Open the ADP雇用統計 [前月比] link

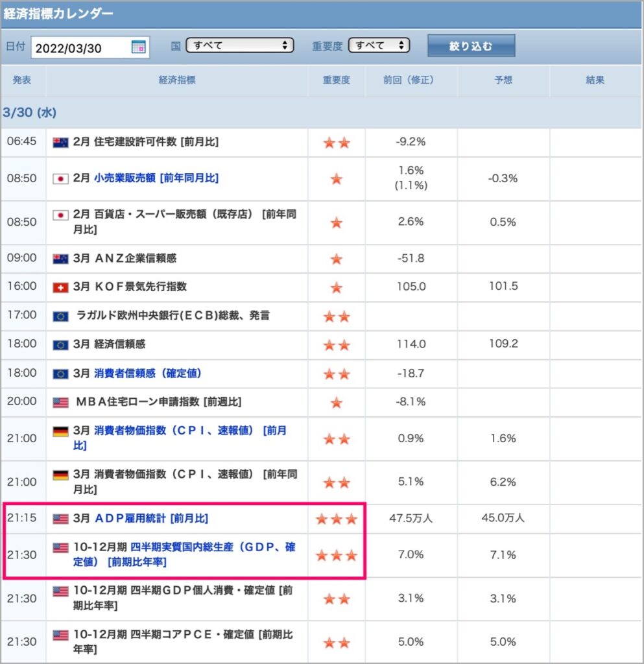tap(151, 518)
